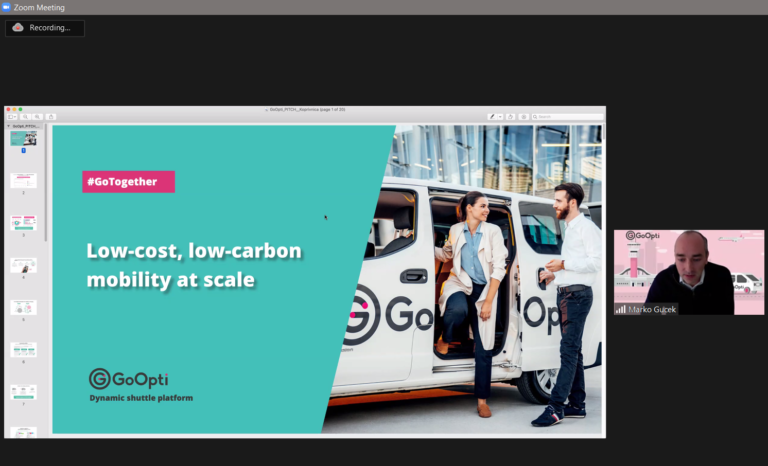
Task: Click the GoOpti logo on the slide
Action: click(x=128, y=379)
